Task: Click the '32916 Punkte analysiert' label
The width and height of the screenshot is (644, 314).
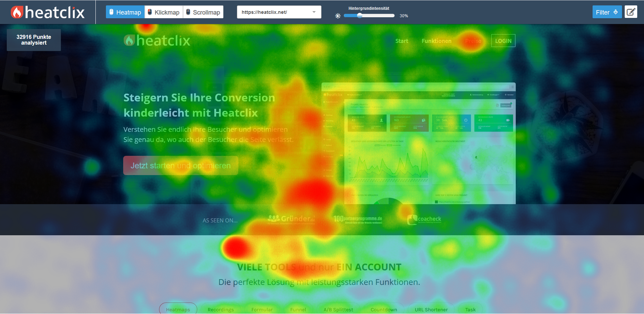Action: coord(34,40)
